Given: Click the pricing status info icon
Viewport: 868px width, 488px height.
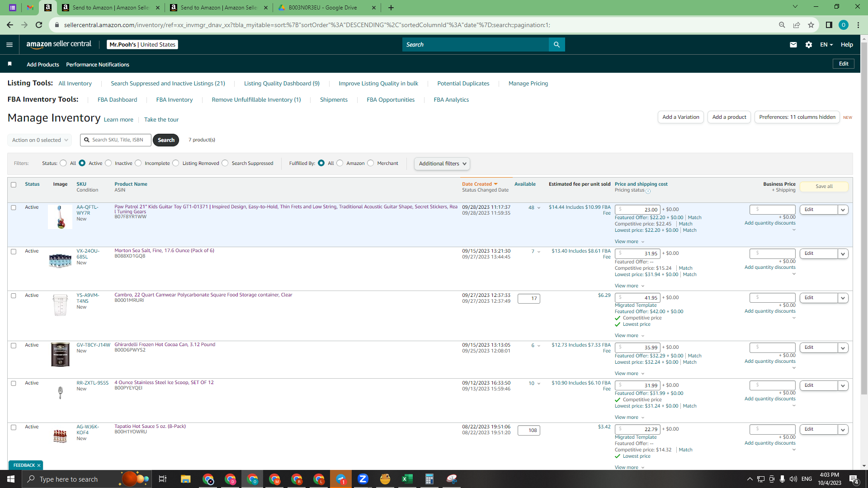Looking at the screenshot, I should [648, 191].
